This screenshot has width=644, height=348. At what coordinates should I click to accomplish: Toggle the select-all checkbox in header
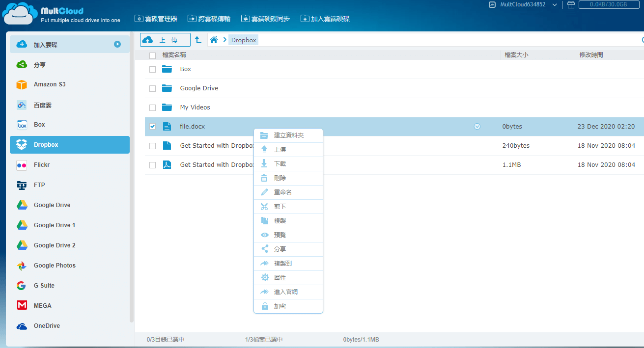152,55
